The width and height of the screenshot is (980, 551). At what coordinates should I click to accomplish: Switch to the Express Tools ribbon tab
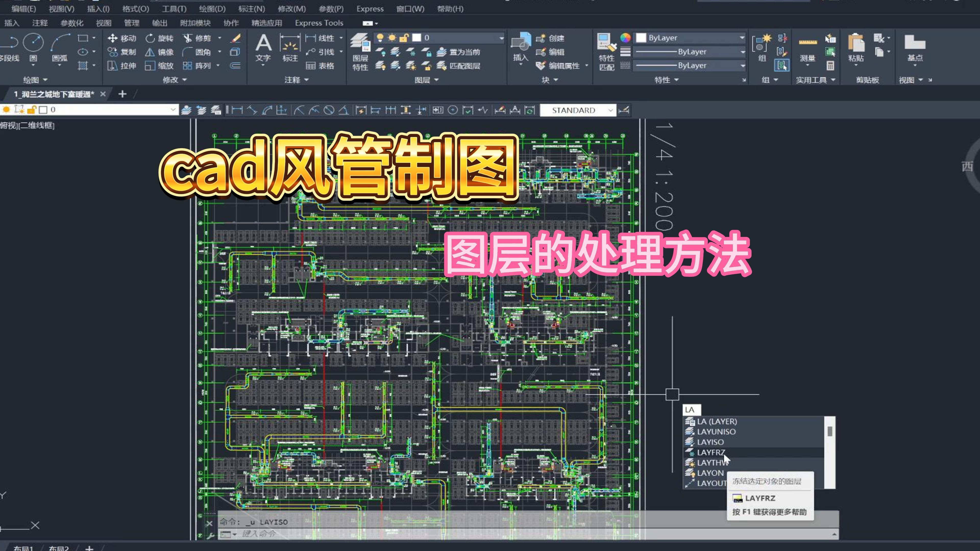coord(319,23)
